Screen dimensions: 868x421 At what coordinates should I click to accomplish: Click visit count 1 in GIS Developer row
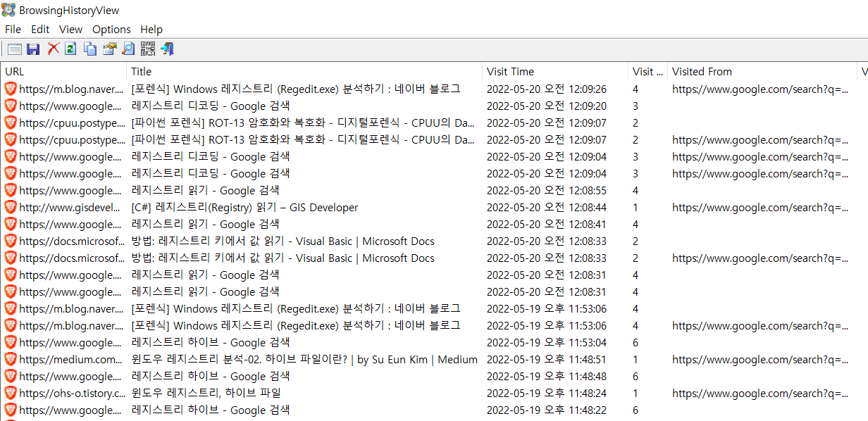(x=635, y=207)
